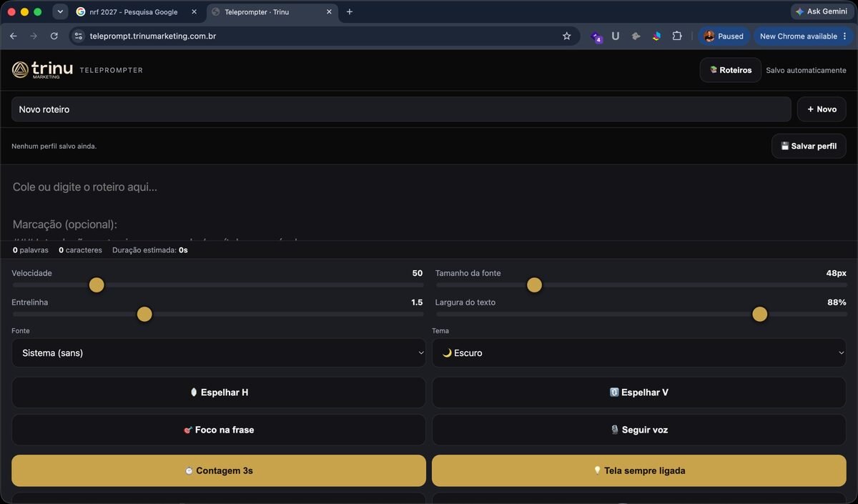This screenshot has width=858, height=504.
Task: Click the back navigation arrow
Action: click(x=13, y=36)
